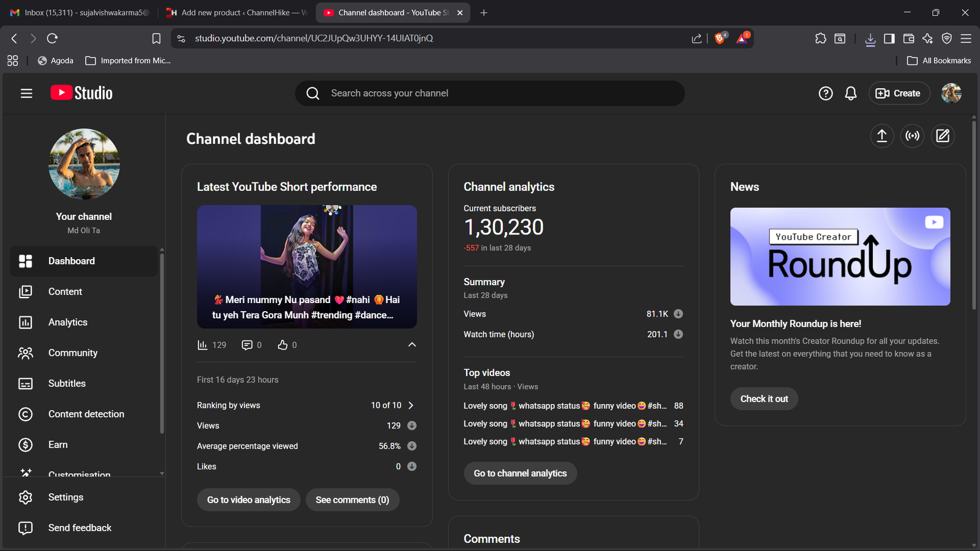
Task: Toggle the browser sidebar panel
Action: tap(889, 39)
